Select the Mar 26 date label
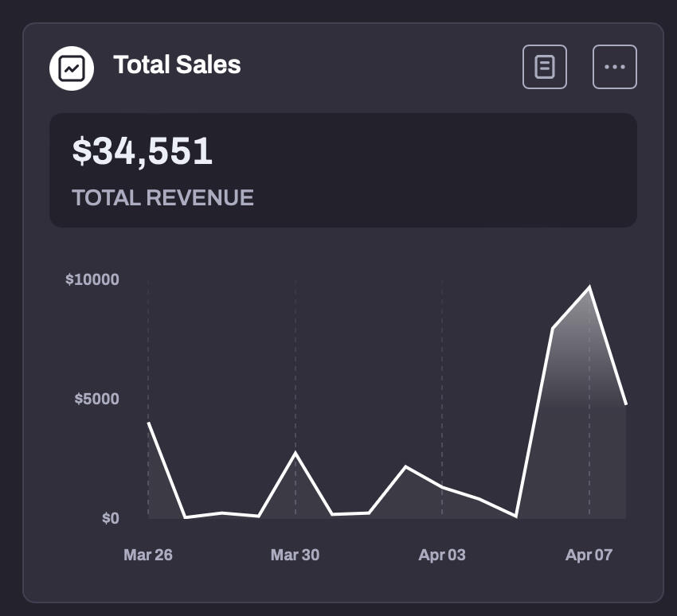Viewport: 677px width, 616px height. (x=148, y=555)
